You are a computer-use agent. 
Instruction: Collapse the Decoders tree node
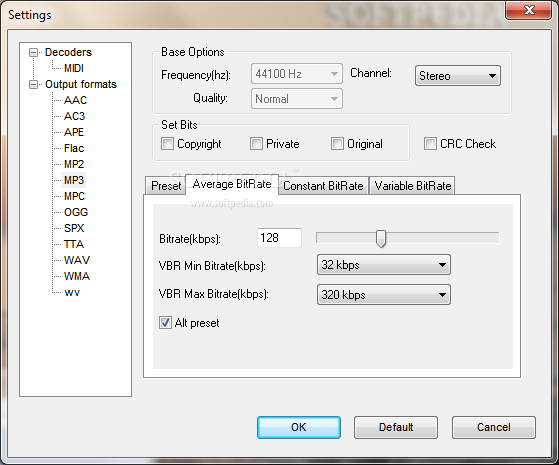[33, 53]
